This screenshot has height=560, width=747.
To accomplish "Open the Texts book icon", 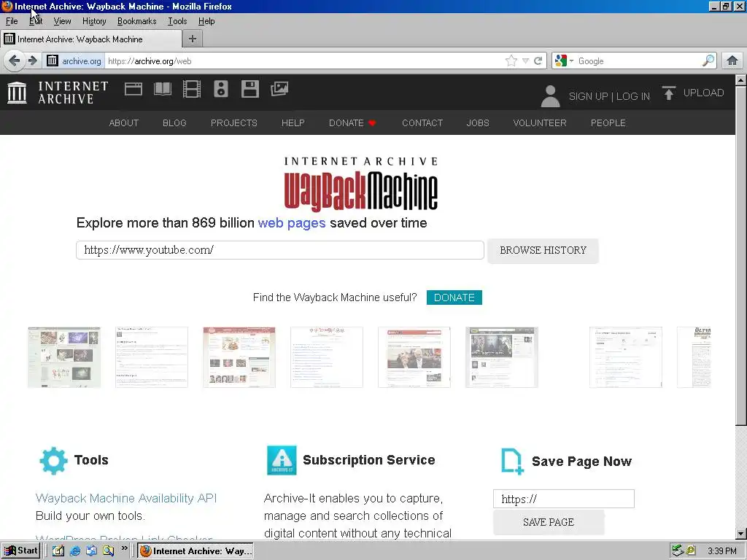I will [163, 89].
